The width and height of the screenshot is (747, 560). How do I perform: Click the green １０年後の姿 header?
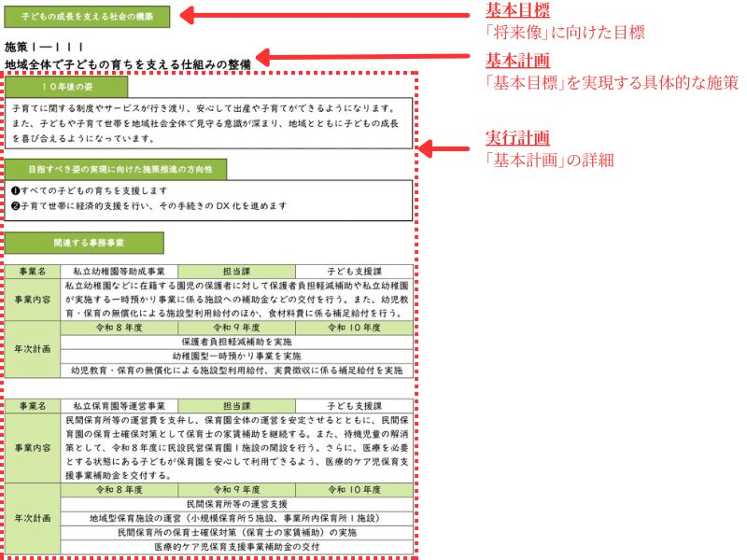[67, 84]
